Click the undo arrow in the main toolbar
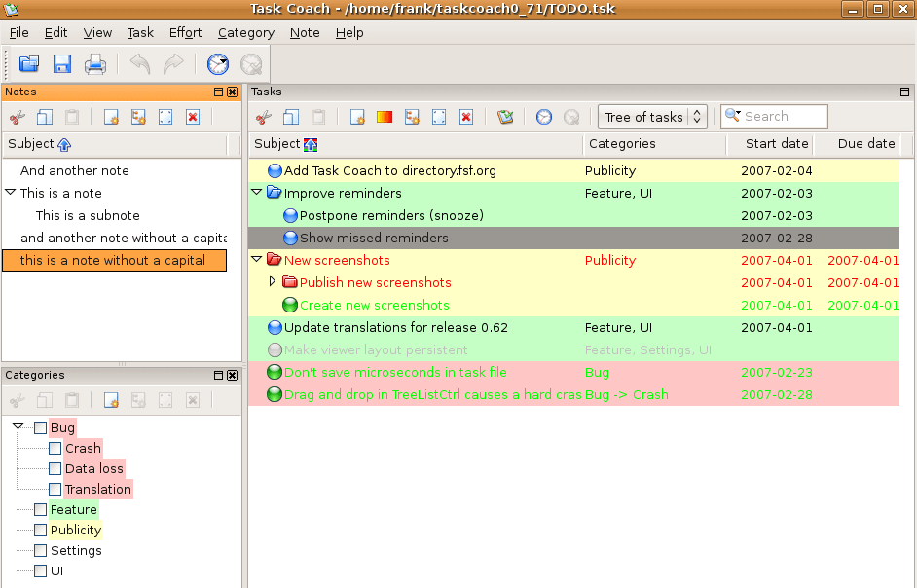Image resolution: width=917 pixels, height=588 pixels. point(140,64)
